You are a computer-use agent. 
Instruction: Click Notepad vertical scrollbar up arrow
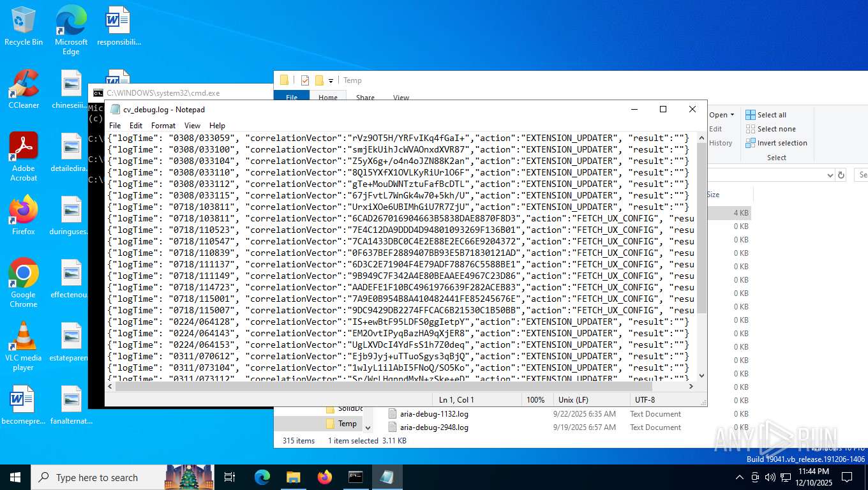[702, 137]
